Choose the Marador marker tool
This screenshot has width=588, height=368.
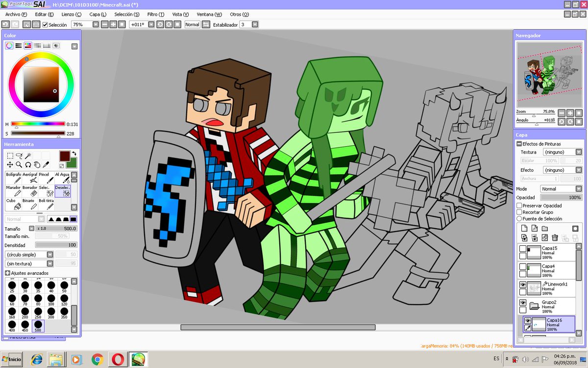[x=13, y=191]
